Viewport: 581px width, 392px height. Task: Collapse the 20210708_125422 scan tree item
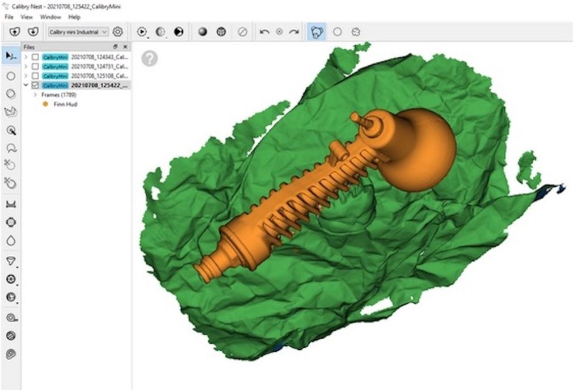[26, 85]
